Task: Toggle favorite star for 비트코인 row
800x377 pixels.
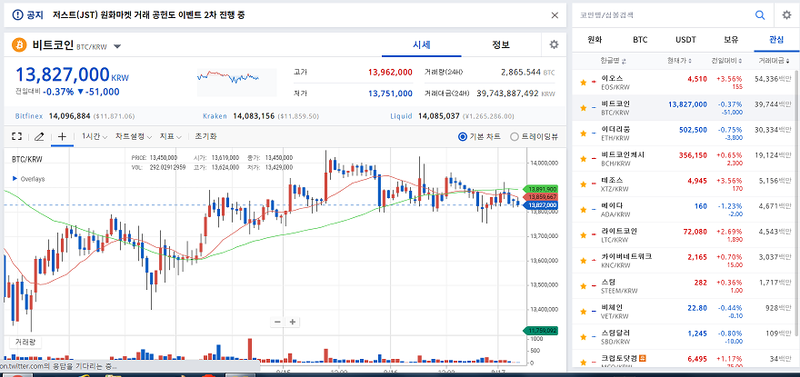Action: [584, 108]
